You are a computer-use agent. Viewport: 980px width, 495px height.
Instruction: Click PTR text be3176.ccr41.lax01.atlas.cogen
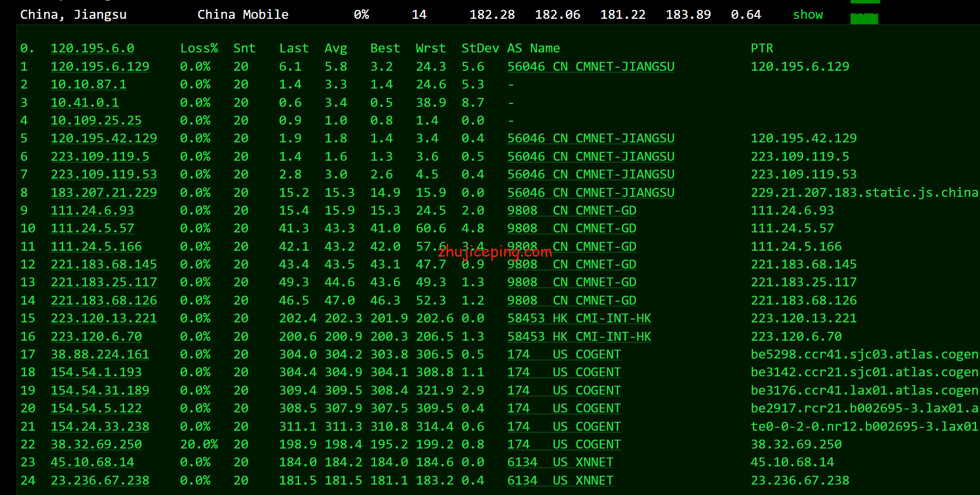coord(865,391)
